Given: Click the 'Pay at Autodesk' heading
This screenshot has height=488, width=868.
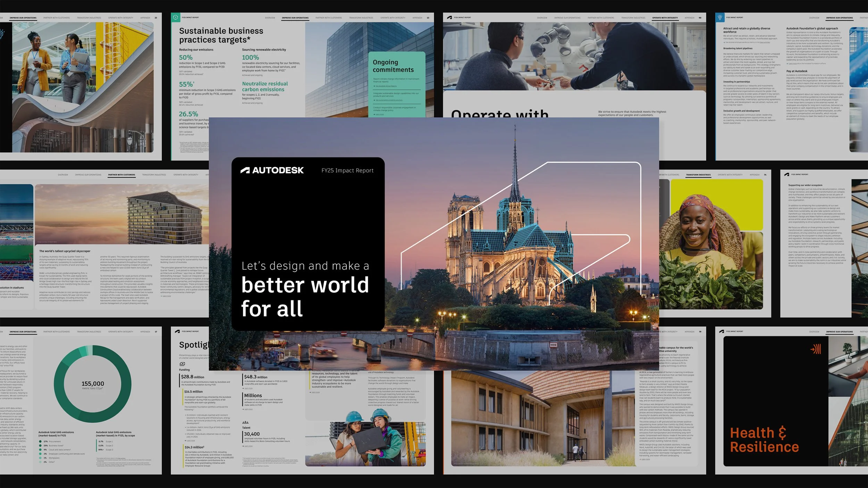Looking at the screenshot, I should (797, 71).
